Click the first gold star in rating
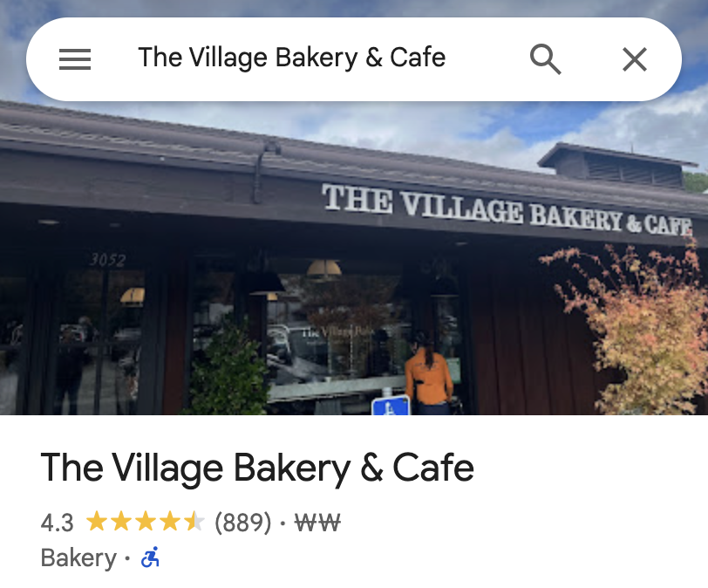The image size is (708, 588). 96,521
